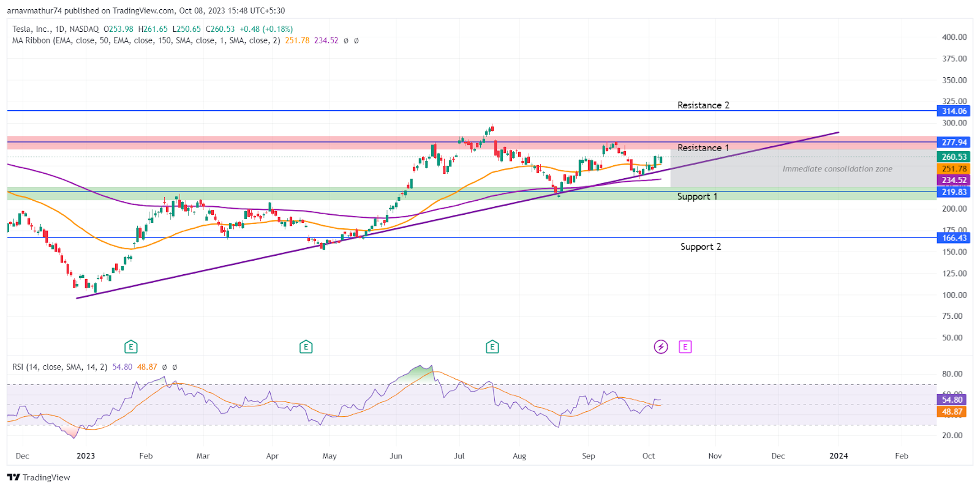This screenshot has width=980, height=489.
Task: Click the 50.00 price scale label
Action: coord(952,338)
